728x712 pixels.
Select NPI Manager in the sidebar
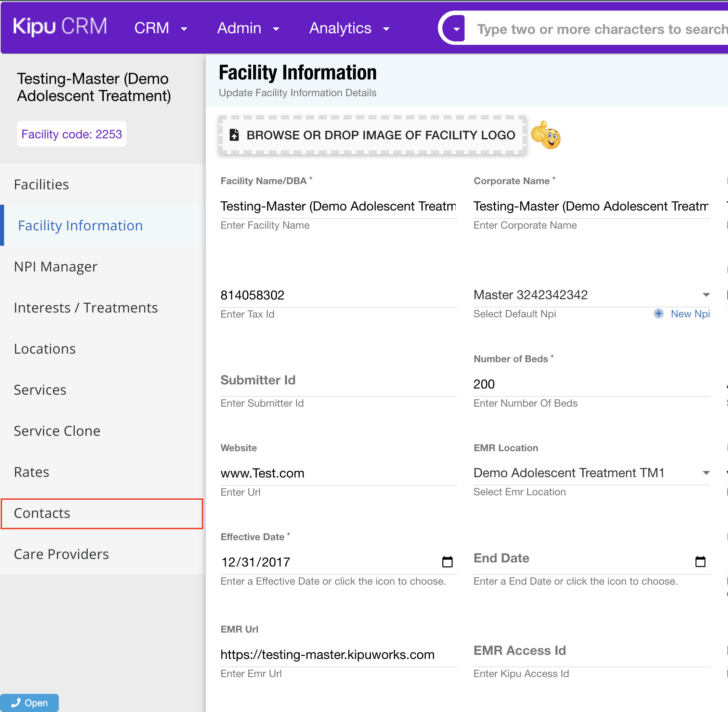(55, 267)
